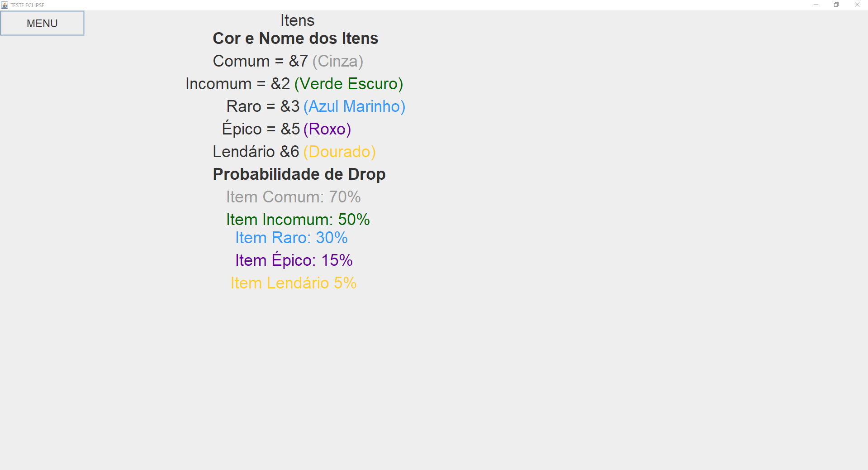
Task: Click 'Item Raro: 30%' line
Action: coord(291,238)
